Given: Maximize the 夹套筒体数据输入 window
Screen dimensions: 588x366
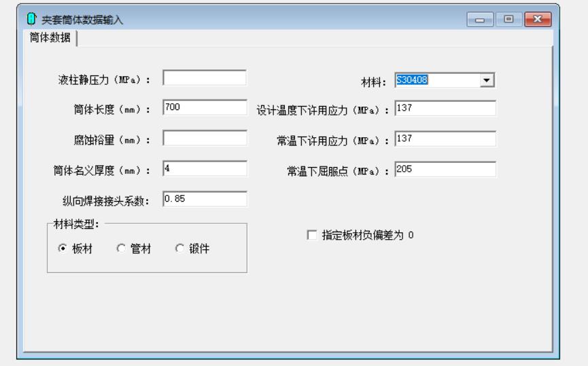Looking at the screenshot, I should [509, 20].
